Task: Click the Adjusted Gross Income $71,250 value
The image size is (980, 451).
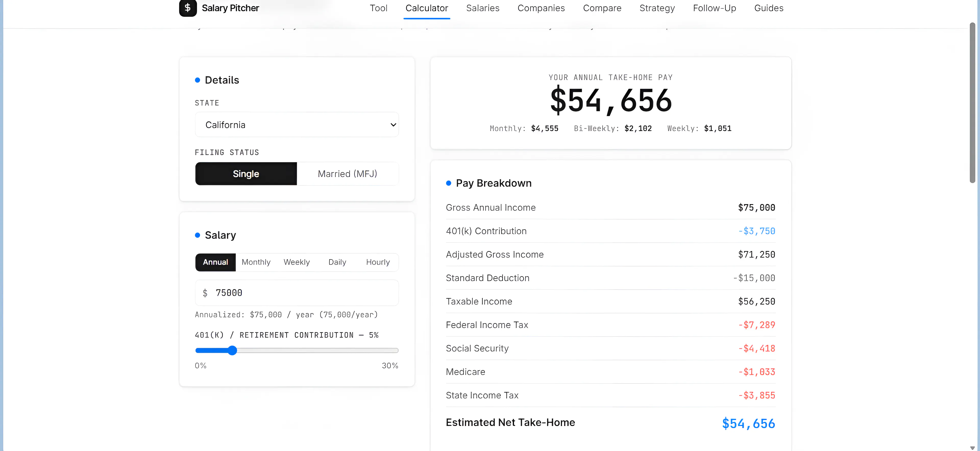Action: (756, 254)
